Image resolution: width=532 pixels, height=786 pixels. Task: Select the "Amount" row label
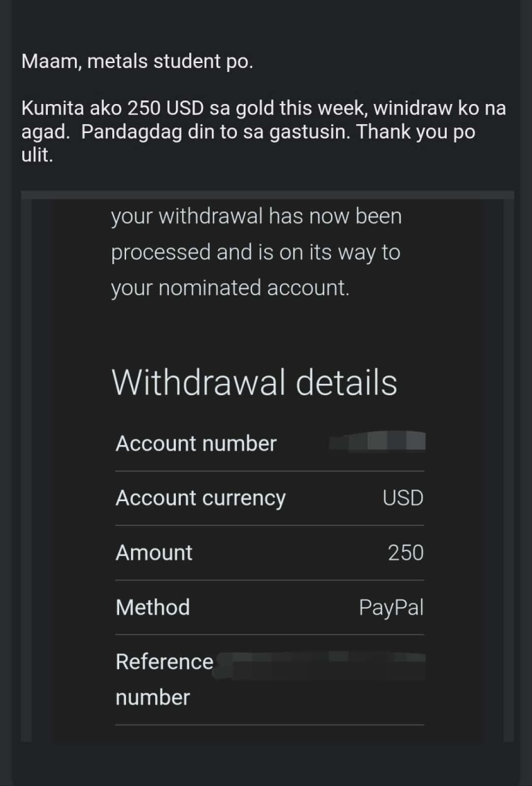pos(154,552)
